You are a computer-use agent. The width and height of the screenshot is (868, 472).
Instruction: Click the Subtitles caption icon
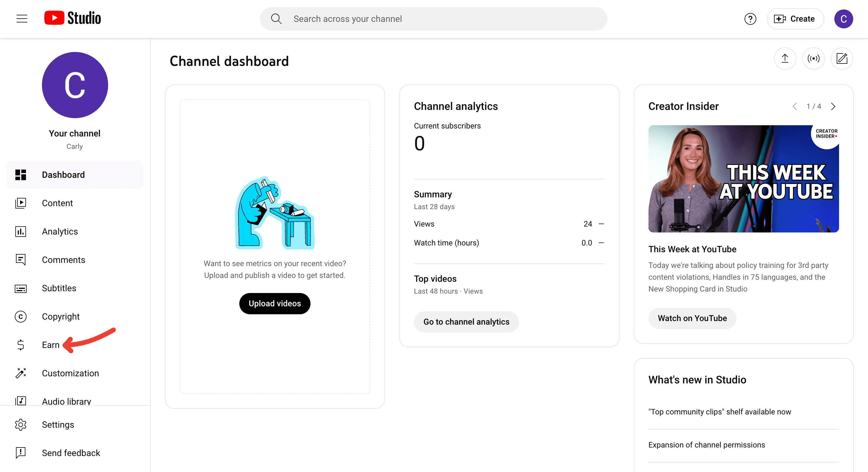pyautogui.click(x=21, y=288)
